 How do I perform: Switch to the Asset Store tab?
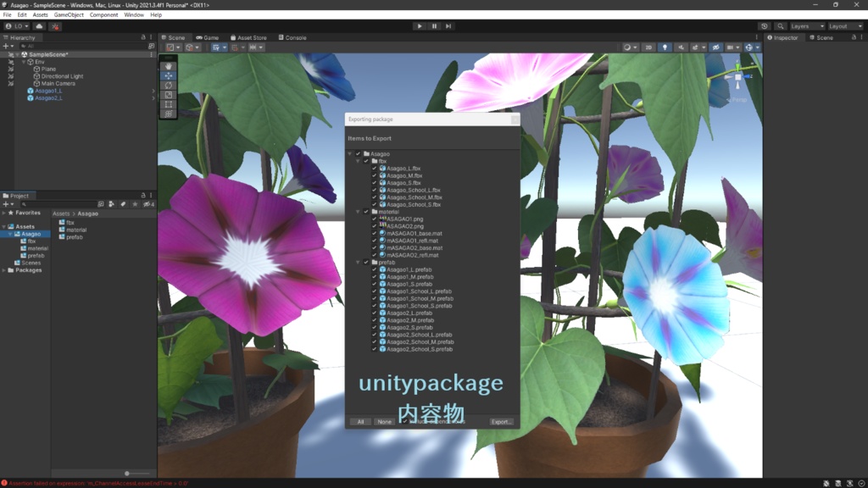tap(248, 37)
